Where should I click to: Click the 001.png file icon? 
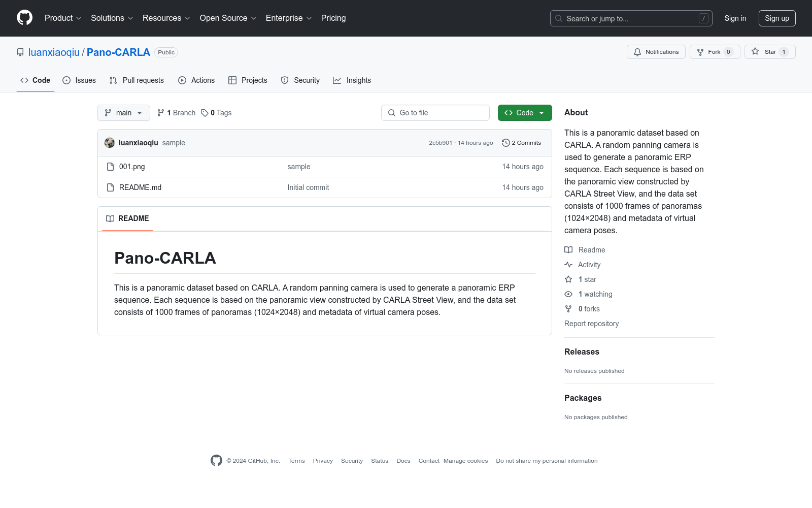tap(110, 167)
